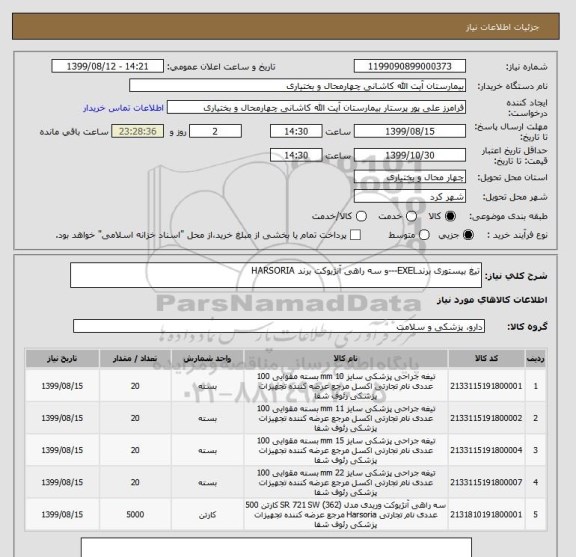
Task: Select the متوسط purchase type radio
Action: [x=424, y=234]
